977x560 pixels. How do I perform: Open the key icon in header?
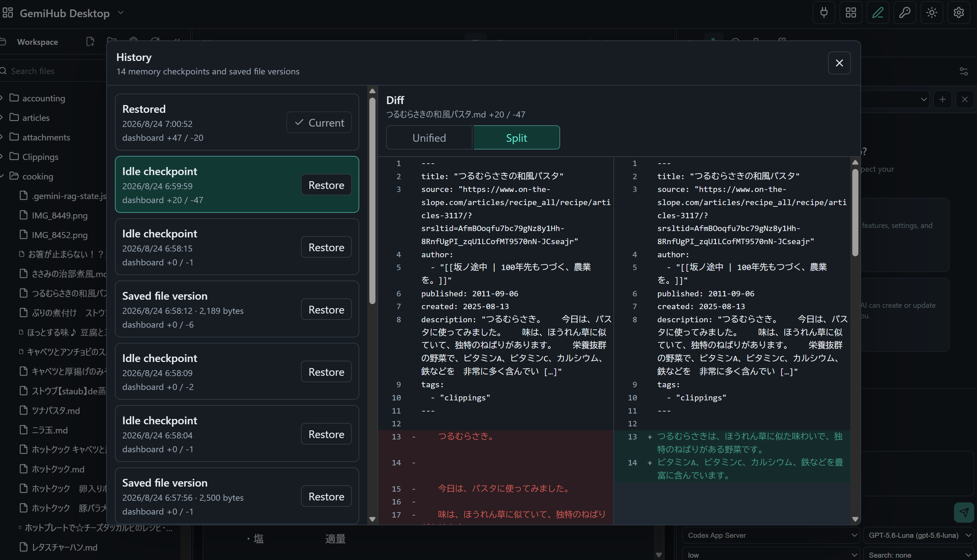click(x=905, y=13)
